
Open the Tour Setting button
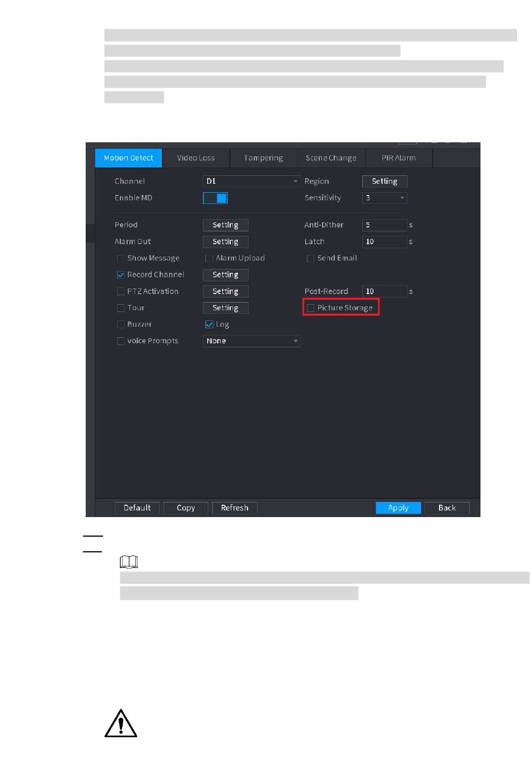226,308
